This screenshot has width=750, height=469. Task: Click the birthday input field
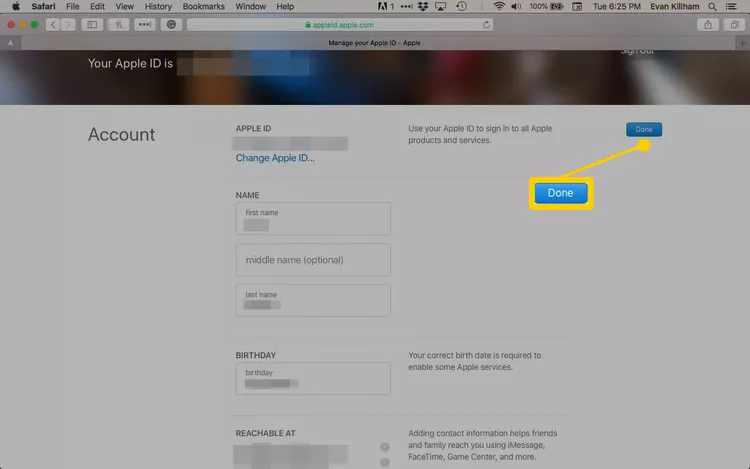pos(313,378)
